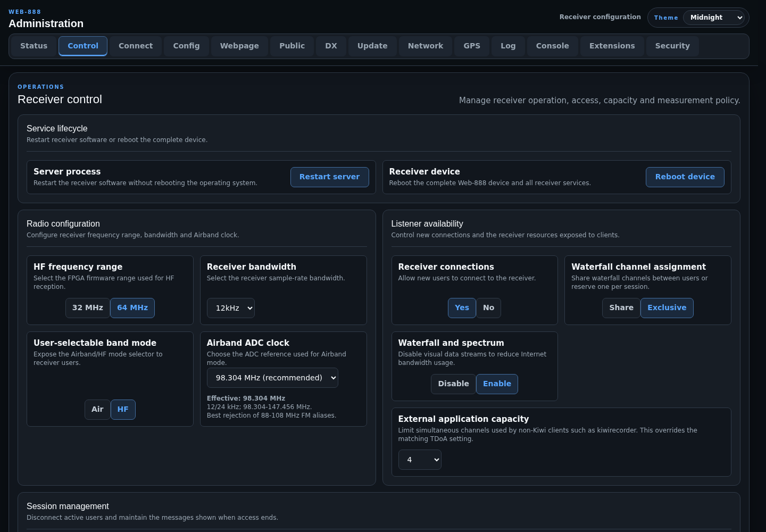Click the Restart server button

click(330, 177)
